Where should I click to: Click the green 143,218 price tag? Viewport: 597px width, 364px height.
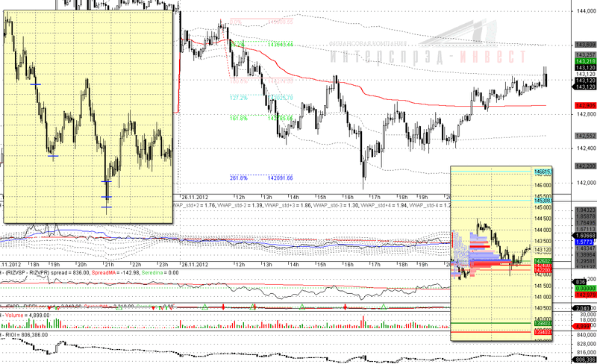tap(586, 61)
